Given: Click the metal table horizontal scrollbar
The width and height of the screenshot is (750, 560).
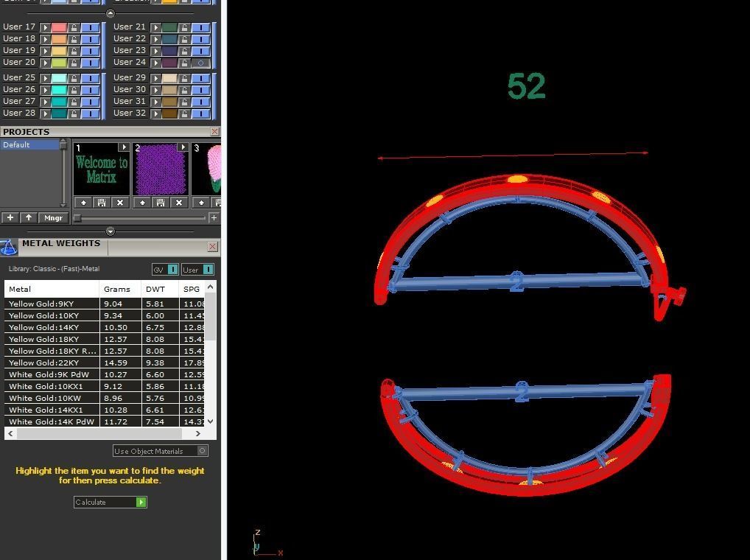Looking at the screenshot, I should coord(99,433).
